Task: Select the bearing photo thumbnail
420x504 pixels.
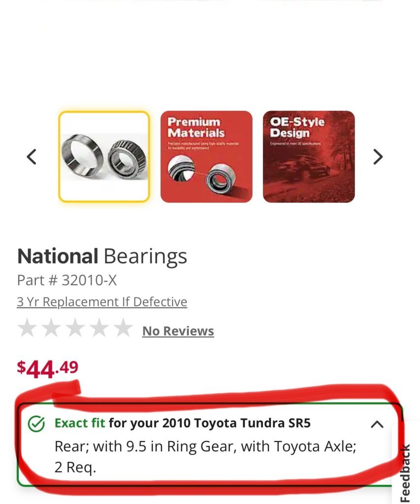Action: click(104, 157)
